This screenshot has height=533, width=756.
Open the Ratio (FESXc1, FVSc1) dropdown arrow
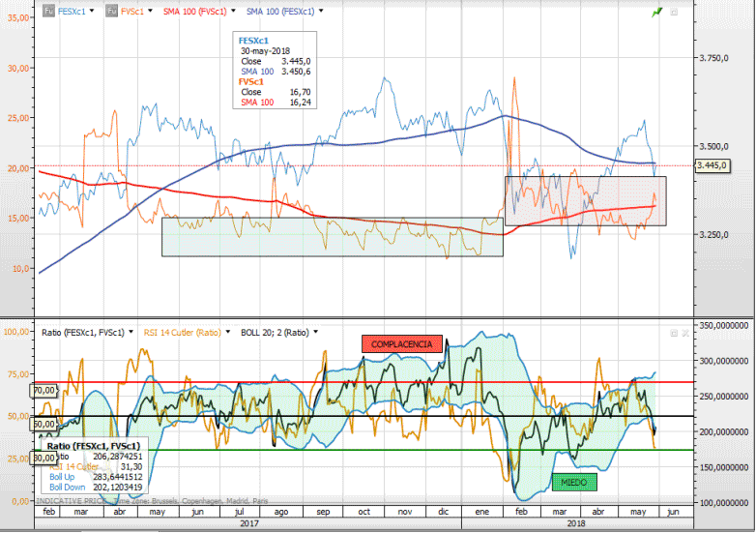[x=131, y=332]
